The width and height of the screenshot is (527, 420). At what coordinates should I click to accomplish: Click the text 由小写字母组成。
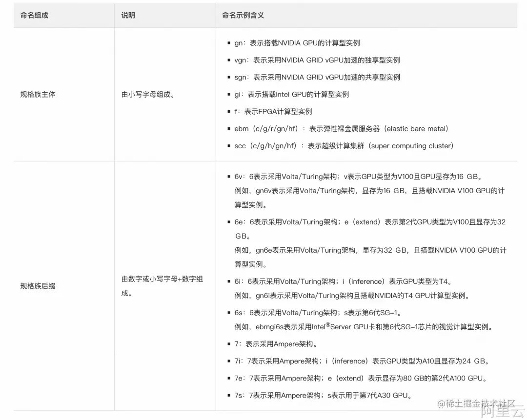[148, 95]
